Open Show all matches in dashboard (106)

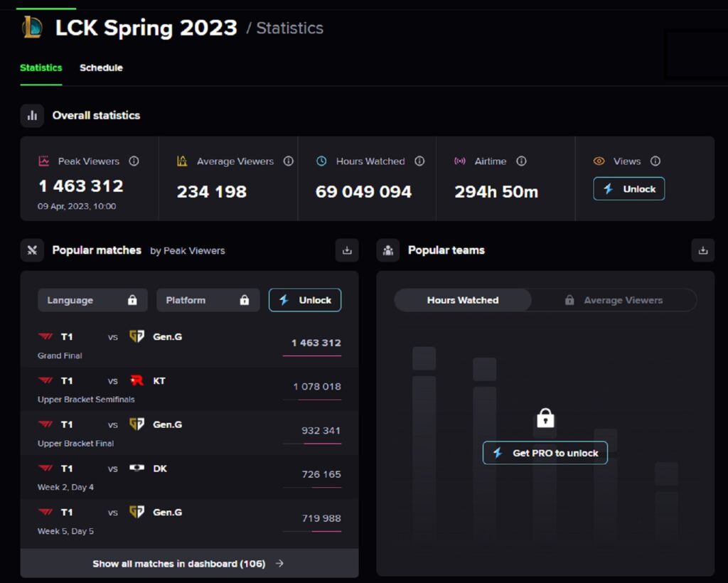click(x=189, y=564)
